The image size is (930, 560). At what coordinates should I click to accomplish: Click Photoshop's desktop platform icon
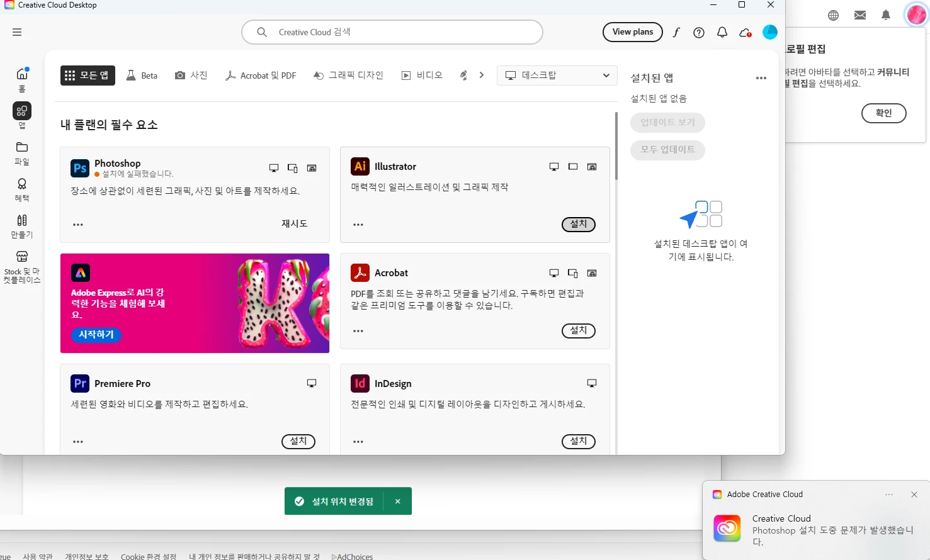pos(274,168)
